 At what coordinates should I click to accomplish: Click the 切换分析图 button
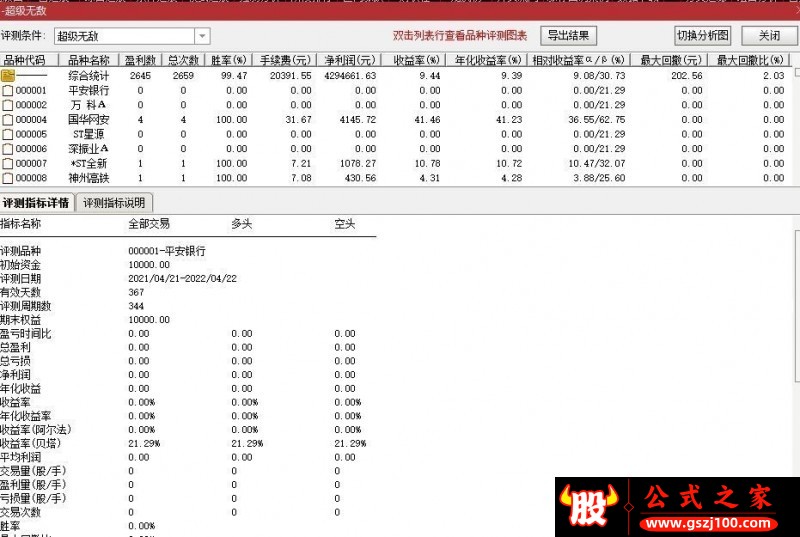pyautogui.click(x=703, y=36)
